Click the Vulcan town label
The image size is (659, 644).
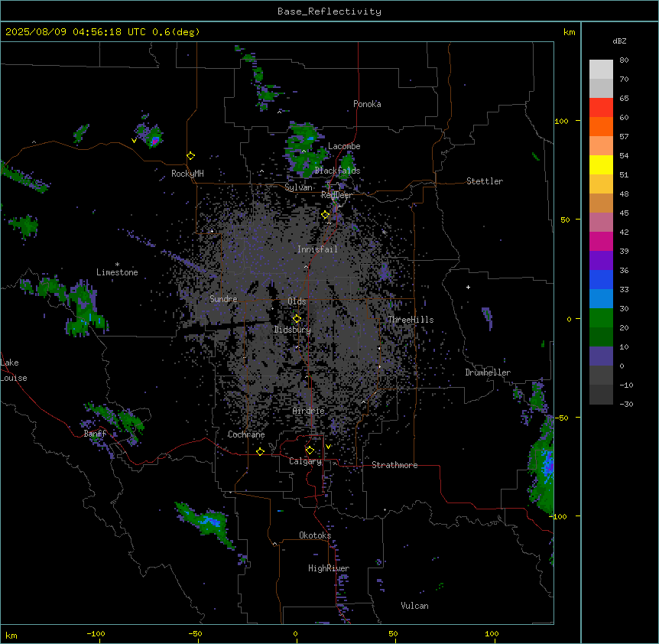415,606
